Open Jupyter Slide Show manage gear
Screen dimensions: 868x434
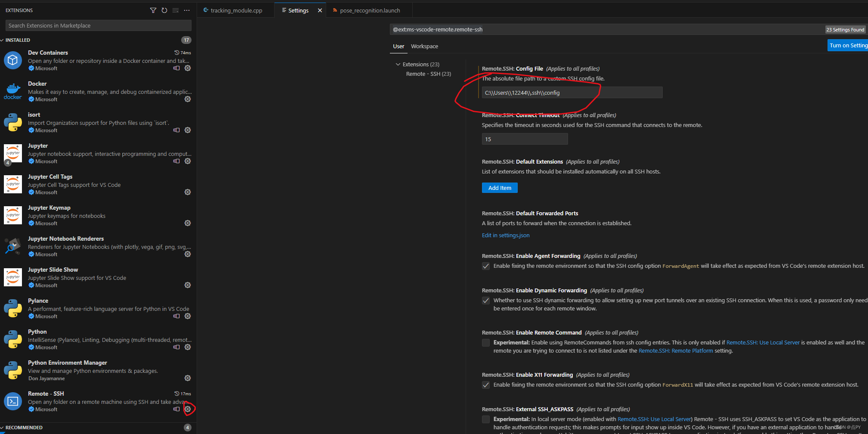coord(188,285)
